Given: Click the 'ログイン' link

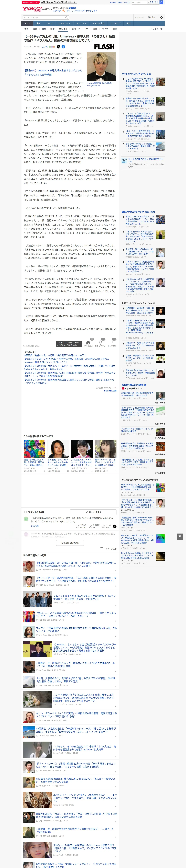Looking at the screenshot, I should pos(57,11).
